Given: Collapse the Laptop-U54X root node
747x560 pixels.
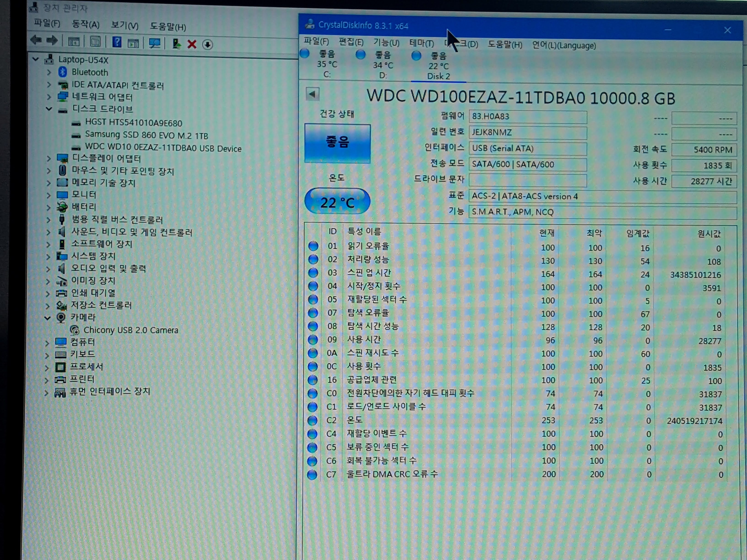Looking at the screenshot, I should [x=35, y=59].
